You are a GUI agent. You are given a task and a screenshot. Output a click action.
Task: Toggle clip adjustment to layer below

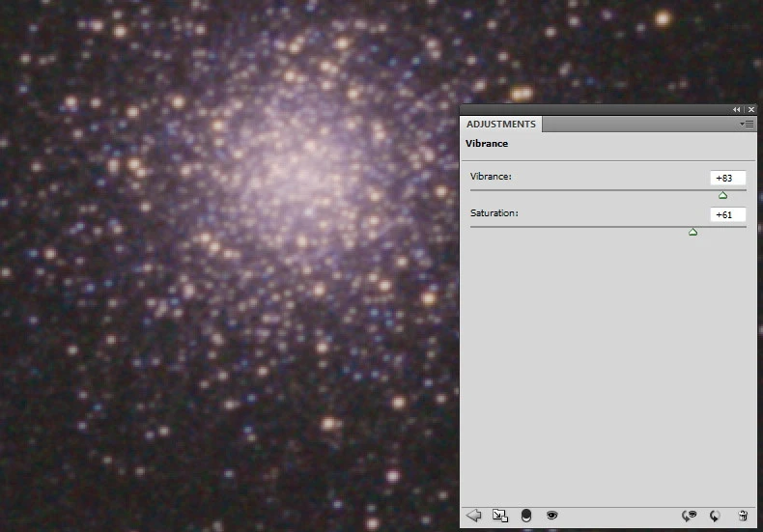(526, 517)
